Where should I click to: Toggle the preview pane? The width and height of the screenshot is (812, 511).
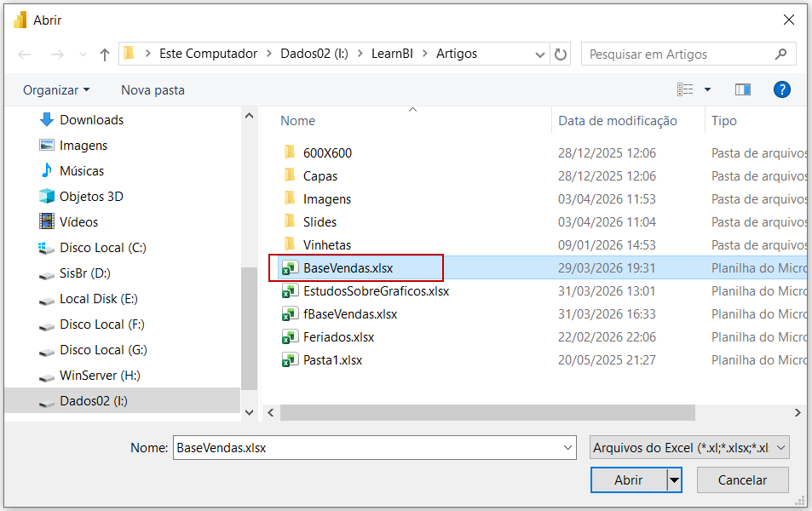(x=743, y=89)
